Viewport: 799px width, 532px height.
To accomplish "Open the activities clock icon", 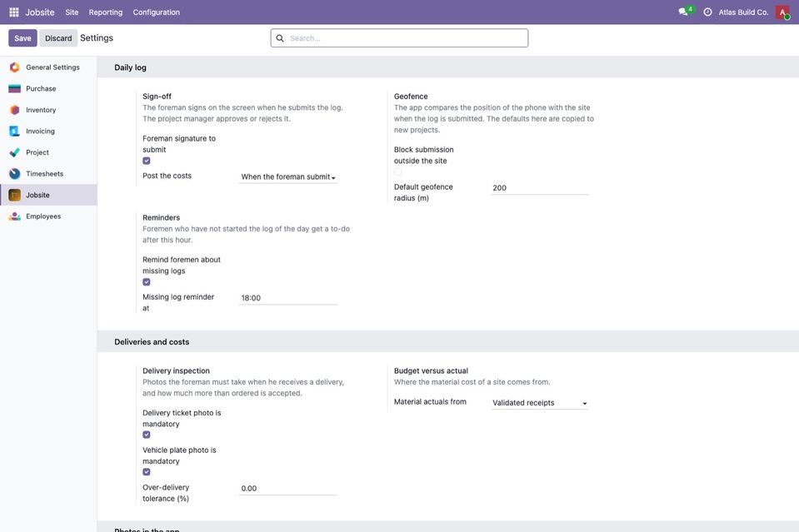I will pyautogui.click(x=708, y=12).
